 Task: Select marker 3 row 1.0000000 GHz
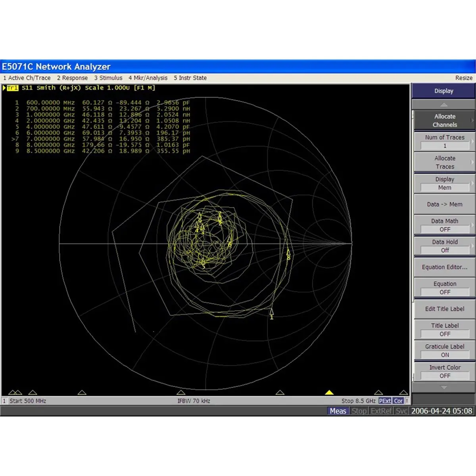[102, 115]
